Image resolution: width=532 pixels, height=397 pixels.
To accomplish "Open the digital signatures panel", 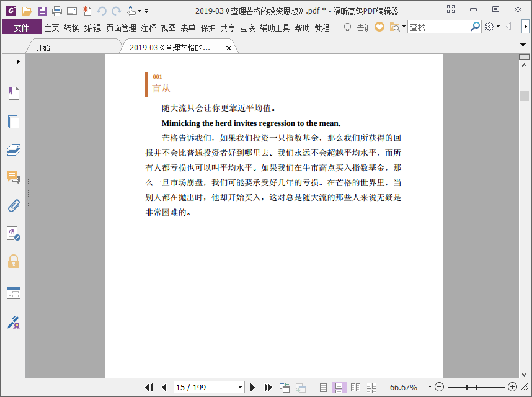I will (x=14, y=322).
